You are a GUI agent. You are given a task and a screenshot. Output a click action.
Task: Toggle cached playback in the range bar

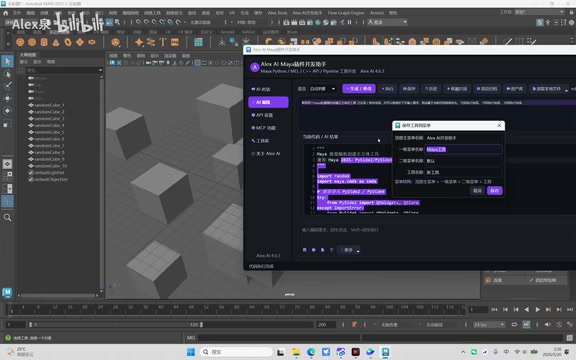click(x=526, y=324)
